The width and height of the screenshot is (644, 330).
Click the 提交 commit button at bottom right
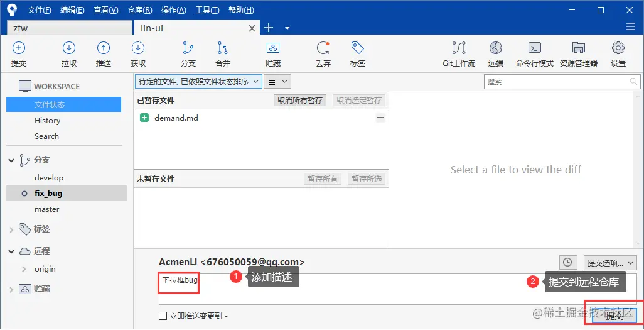coord(614,316)
